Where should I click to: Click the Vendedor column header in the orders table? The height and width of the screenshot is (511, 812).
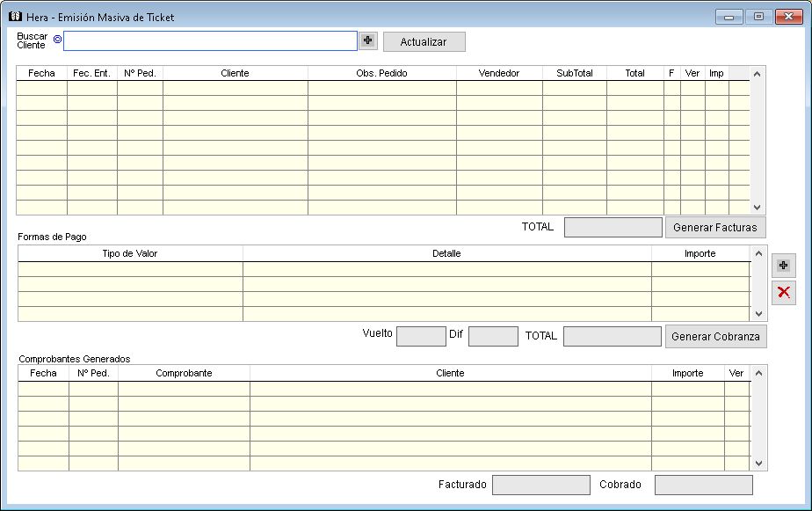499,73
